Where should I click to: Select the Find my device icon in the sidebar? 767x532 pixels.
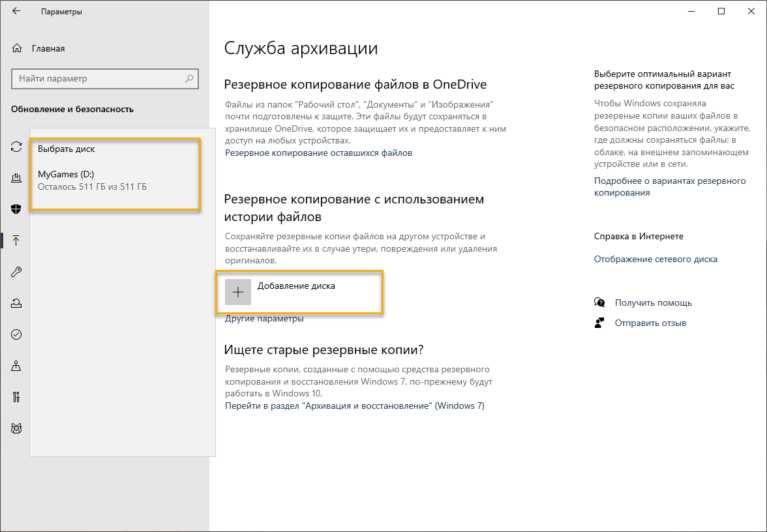17,366
